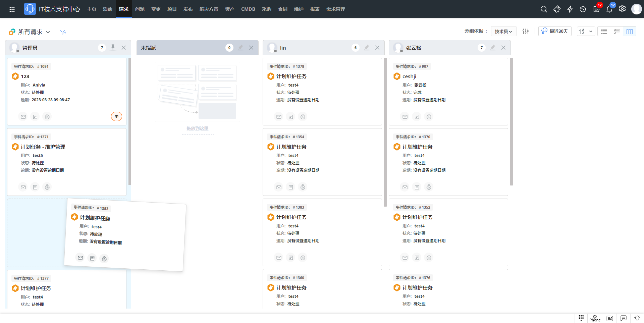Switch to simple list view
Image resolution: width=644 pixels, height=323 pixels.
tap(604, 31)
